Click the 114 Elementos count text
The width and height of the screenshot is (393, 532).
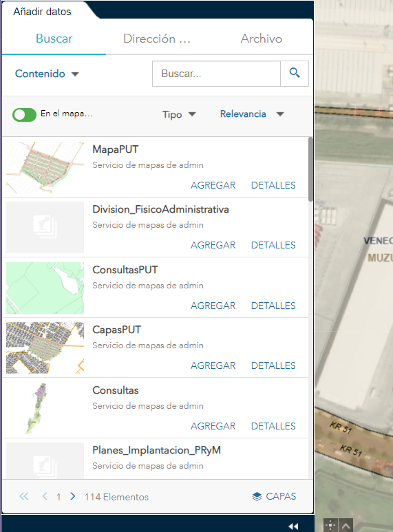(x=116, y=497)
